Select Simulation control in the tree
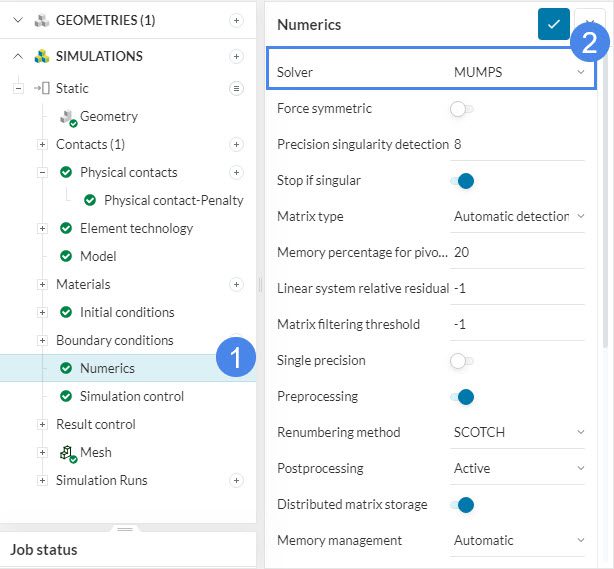This screenshot has width=614, height=569. [x=131, y=396]
